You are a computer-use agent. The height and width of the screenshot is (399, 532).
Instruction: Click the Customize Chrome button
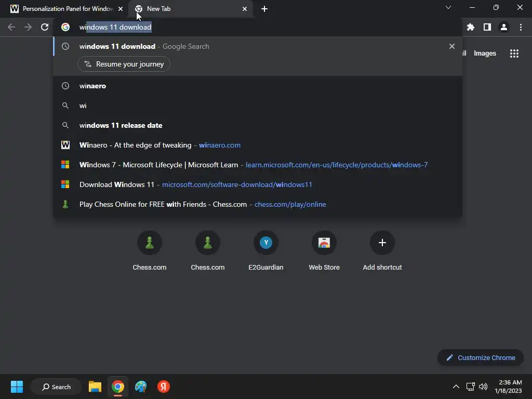click(x=481, y=357)
